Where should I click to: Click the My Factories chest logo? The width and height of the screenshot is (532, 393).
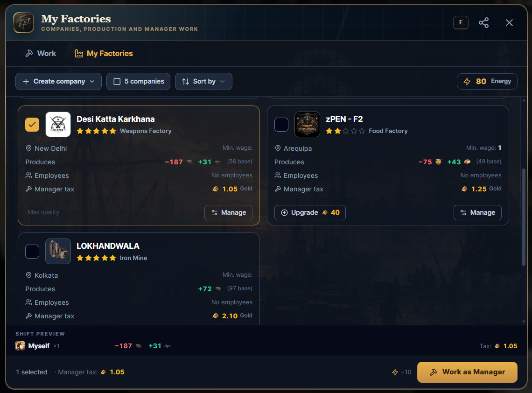coord(24,23)
